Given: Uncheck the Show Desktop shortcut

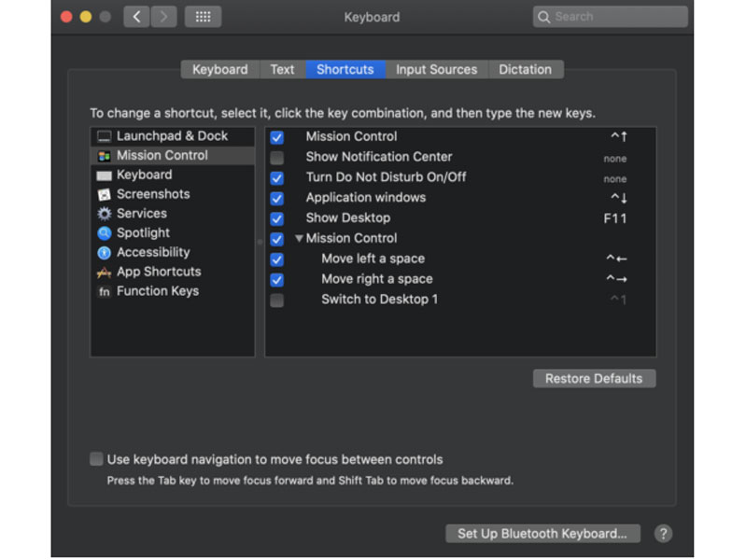Looking at the screenshot, I should point(277,218).
